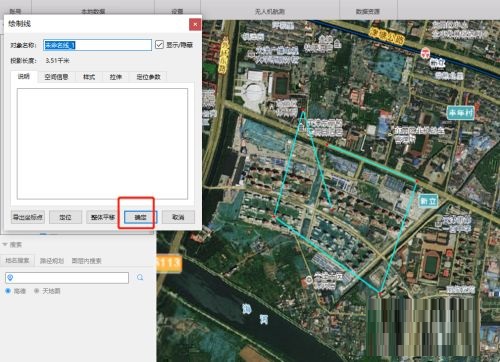Click the teal 新立 map label
Viewport: 500px width, 362px height.
coord(428,201)
